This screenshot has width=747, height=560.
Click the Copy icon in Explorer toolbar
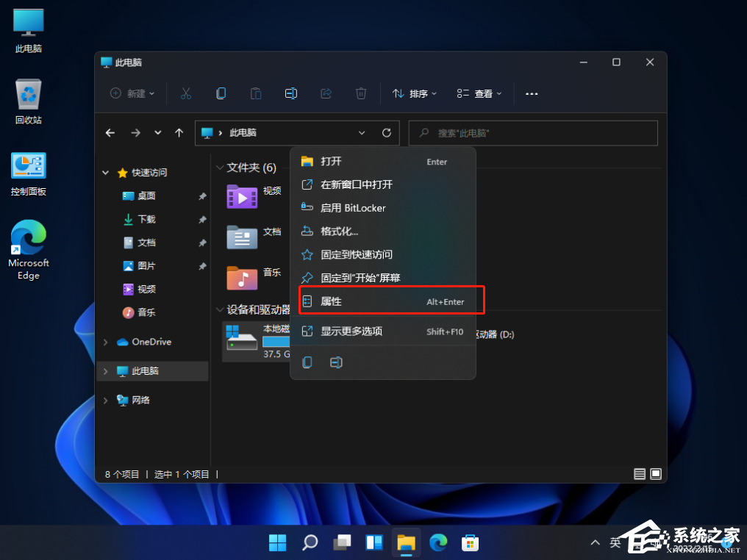pyautogui.click(x=221, y=93)
